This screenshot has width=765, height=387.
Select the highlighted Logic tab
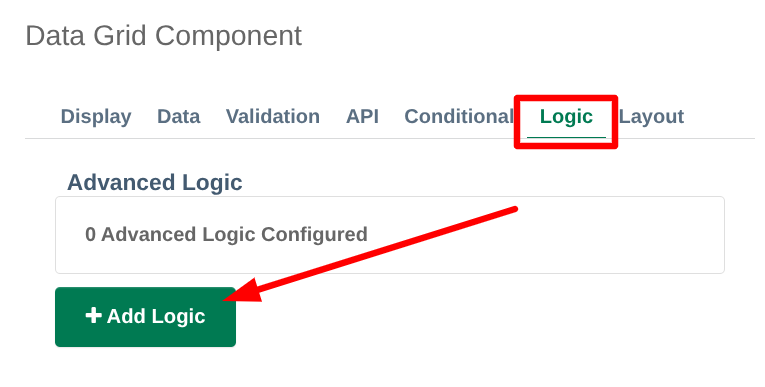(566, 117)
